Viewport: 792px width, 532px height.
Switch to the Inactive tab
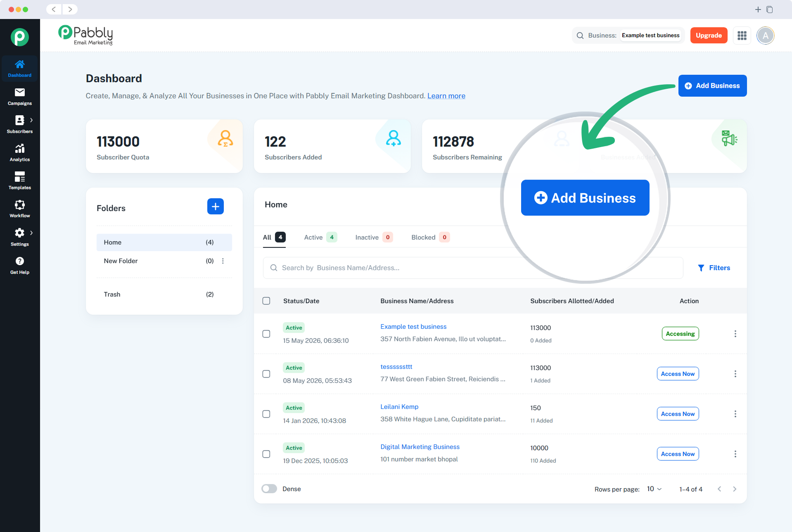(x=374, y=237)
